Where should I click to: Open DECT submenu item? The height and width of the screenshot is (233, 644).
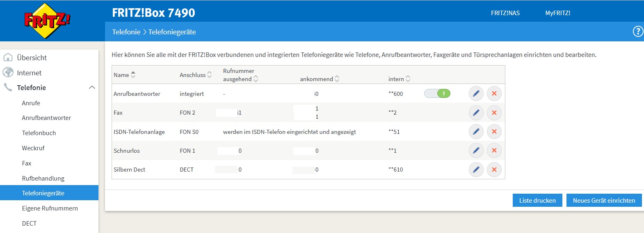coord(29,223)
